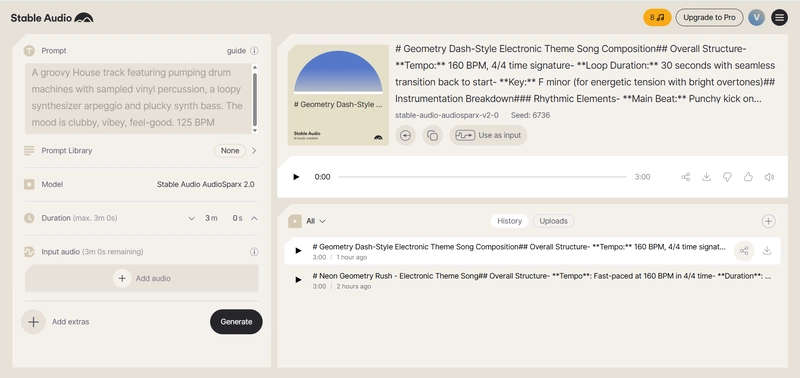Expand the Prompt Library chevron arrow
The image size is (800, 378).
click(x=254, y=150)
